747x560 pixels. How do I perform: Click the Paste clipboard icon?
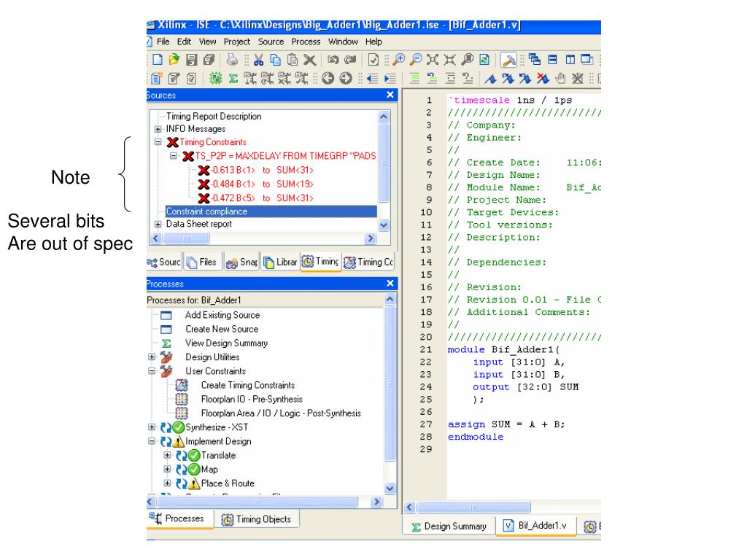pyautogui.click(x=293, y=60)
